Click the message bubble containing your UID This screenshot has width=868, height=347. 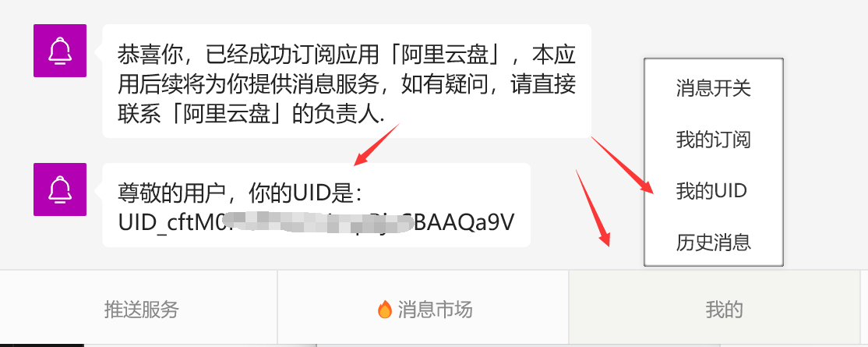[x=316, y=205]
